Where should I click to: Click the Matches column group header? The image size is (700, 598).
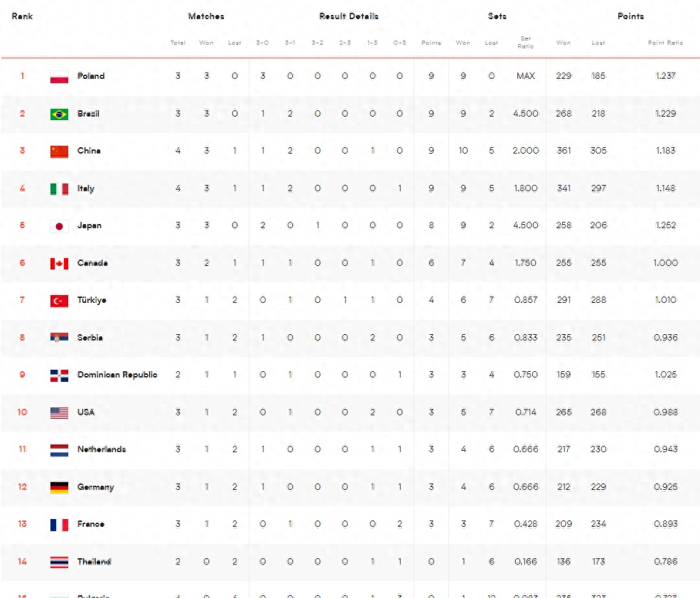click(206, 16)
